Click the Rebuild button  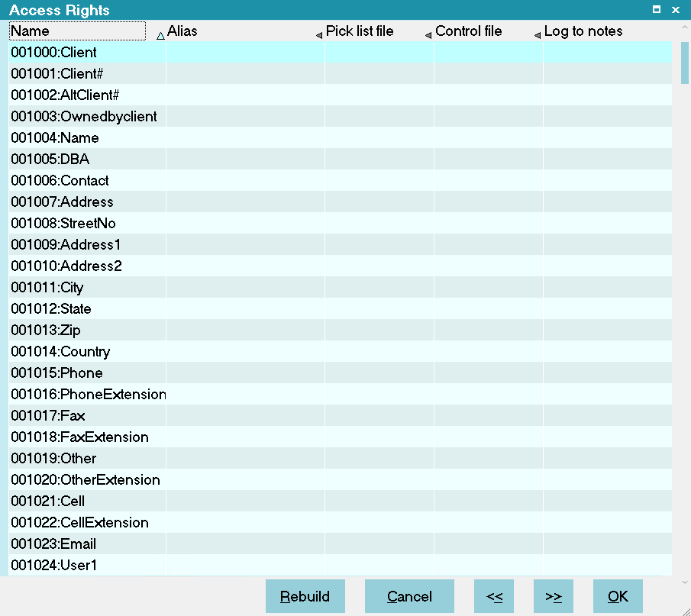(x=305, y=596)
